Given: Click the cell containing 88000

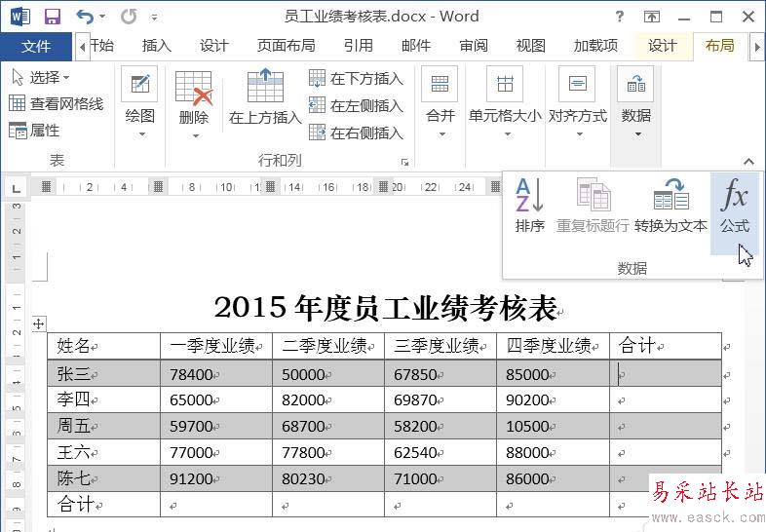Looking at the screenshot, I should 553,452.
